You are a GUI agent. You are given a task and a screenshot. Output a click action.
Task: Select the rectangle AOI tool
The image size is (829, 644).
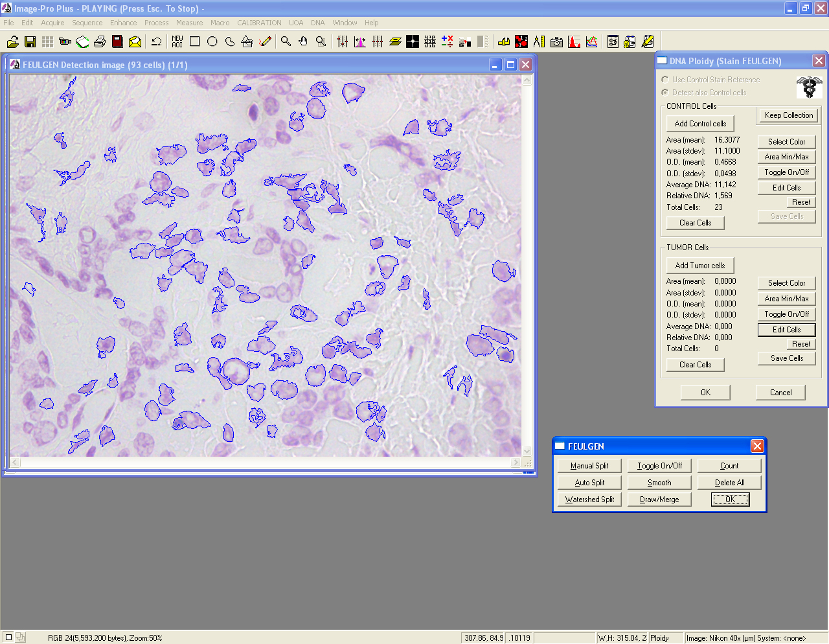click(x=194, y=41)
